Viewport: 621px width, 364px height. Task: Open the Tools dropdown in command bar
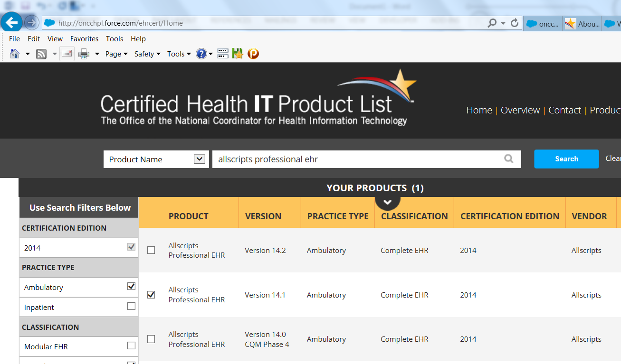tap(179, 54)
